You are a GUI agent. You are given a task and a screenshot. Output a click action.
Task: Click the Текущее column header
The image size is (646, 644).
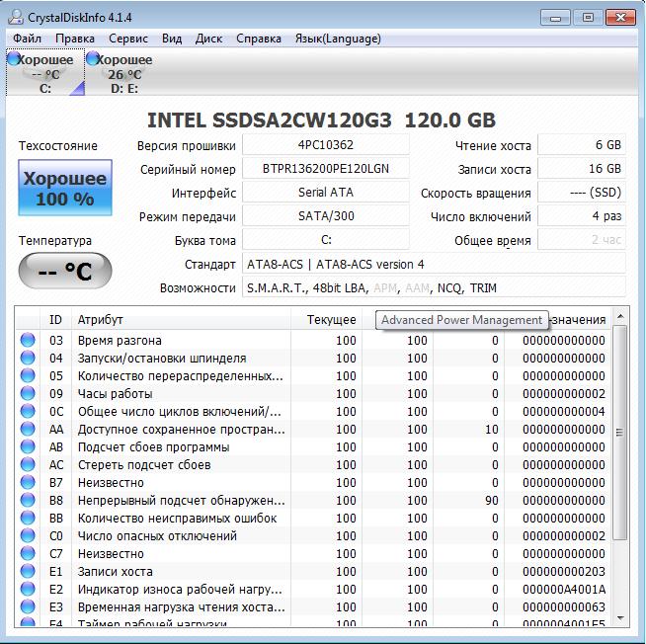(x=326, y=320)
